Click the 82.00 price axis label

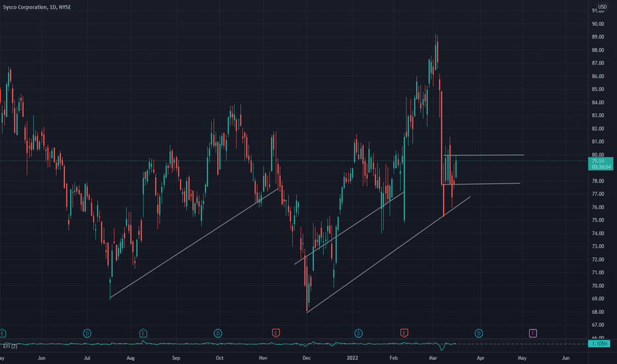tap(598, 128)
